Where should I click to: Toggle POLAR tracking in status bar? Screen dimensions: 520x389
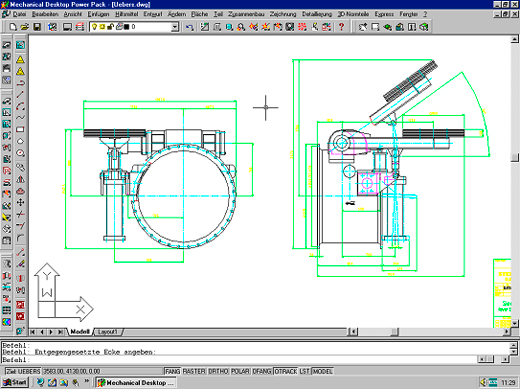click(x=240, y=371)
